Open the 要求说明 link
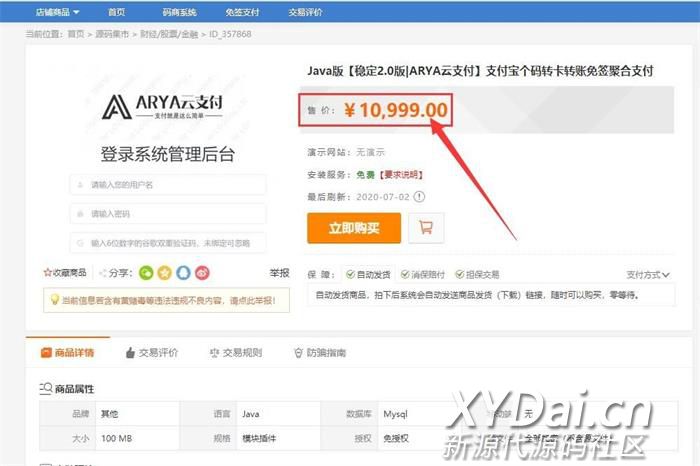The image size is (700, 466). pos(401,175)
